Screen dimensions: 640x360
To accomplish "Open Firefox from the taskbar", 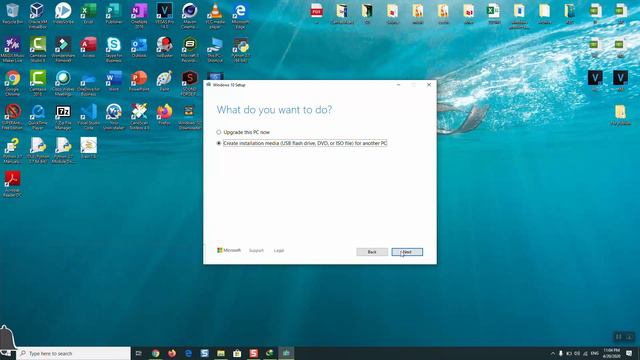I will click(172, 353).
